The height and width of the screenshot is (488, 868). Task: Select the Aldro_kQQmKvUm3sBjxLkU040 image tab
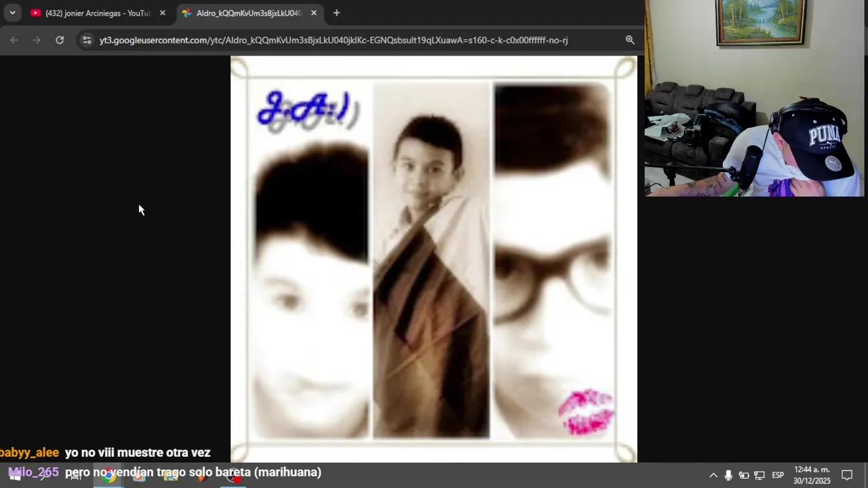coord(249,13)
